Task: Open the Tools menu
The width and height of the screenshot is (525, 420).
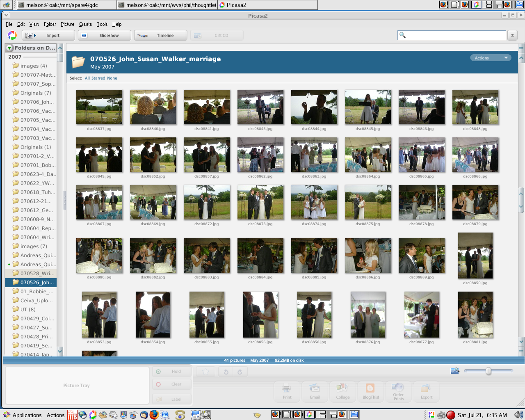Action: click(102, 24)
